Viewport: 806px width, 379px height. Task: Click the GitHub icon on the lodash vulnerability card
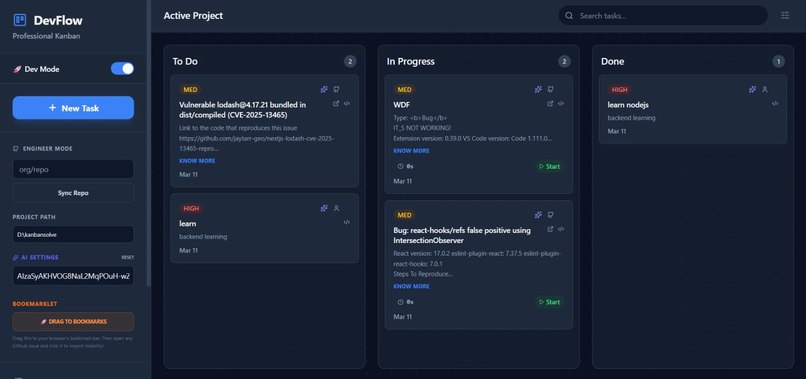coord(336,89)
